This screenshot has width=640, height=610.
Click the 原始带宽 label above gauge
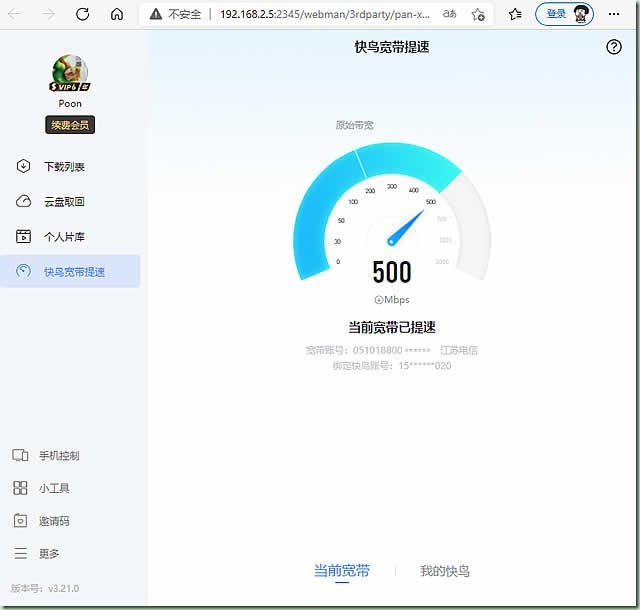pyautogui.click(x=354, y=125)
